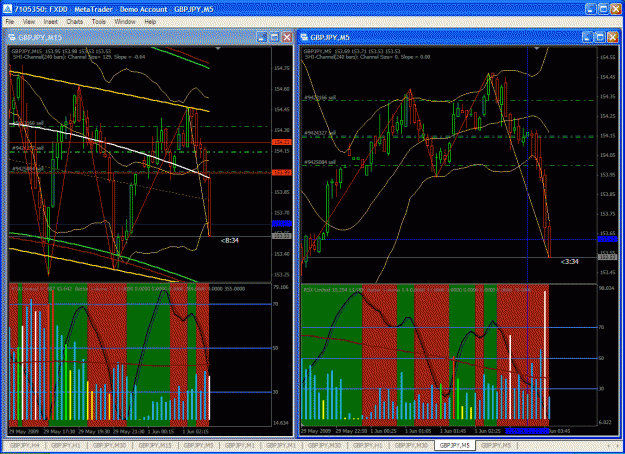Click the 29 May 17:30 time label
This screenshot has width=625, height=454.
[x=59, y=432]
